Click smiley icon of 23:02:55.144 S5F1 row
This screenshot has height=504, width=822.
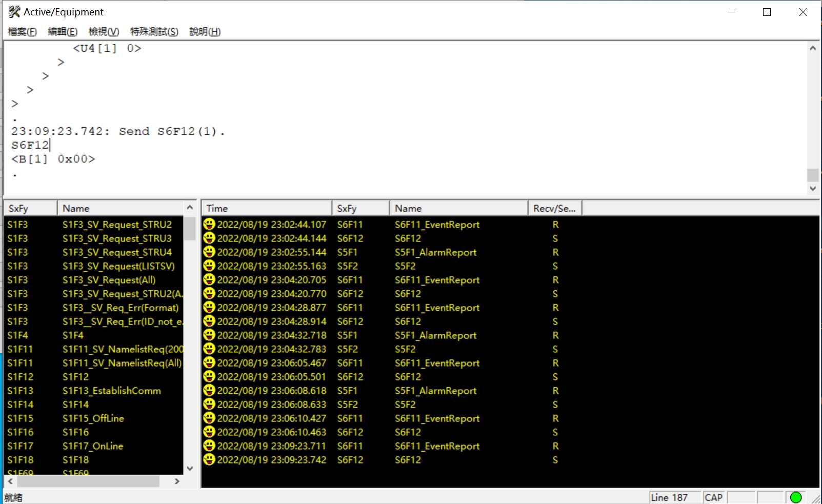point(209,252)
